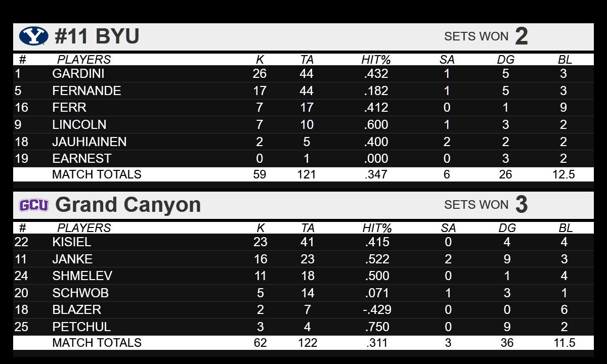Viewport: 607px width, 364px height.
Task: Click Grand Canyon MATCH TOTALS row label
Action: pyautogui.click(x=97, y=343)
